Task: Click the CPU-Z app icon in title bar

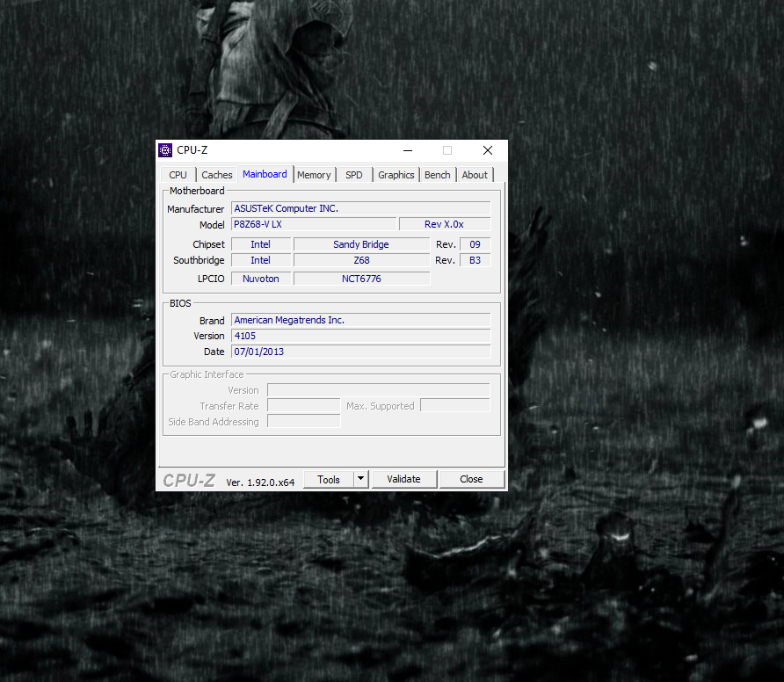Action: [165, 150]
